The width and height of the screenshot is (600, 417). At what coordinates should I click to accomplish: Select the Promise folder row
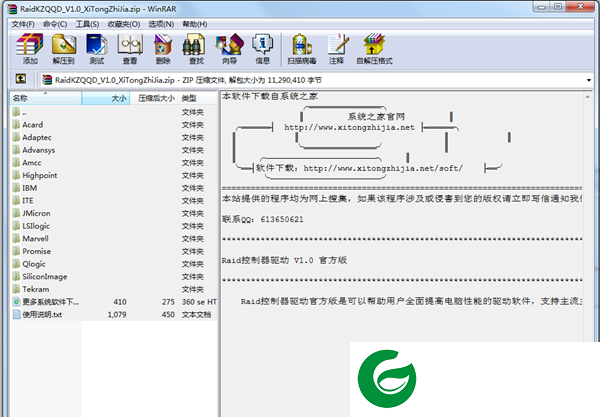[x=115, y=251]
